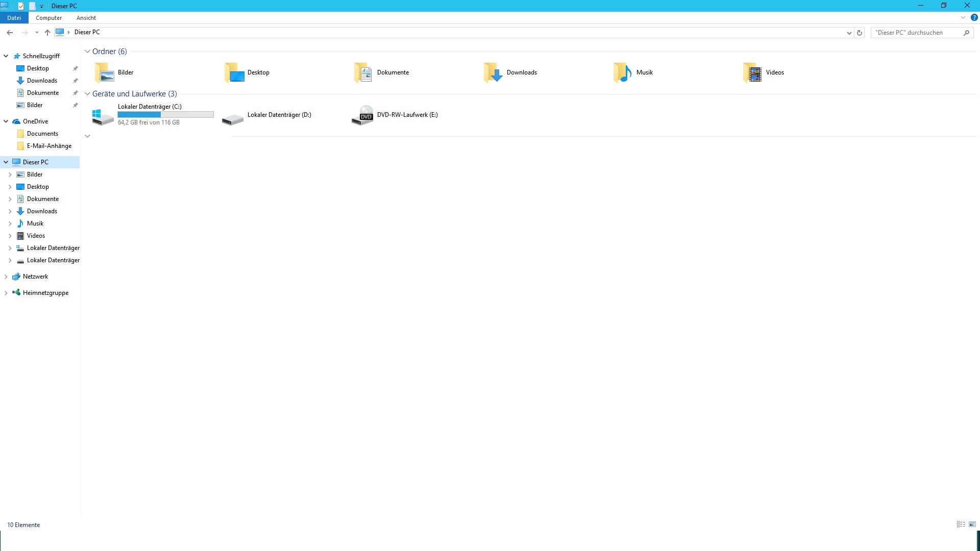
Task: Open the Musik folder icon
Action: point(623,73)
